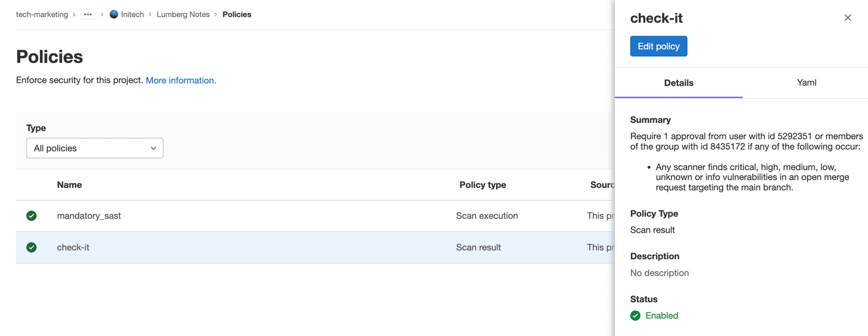Image resolution: width=868 pixels, height=336 pixels.
Task: Click the Initech project avatar icon
Action: (x=114, y=15)
